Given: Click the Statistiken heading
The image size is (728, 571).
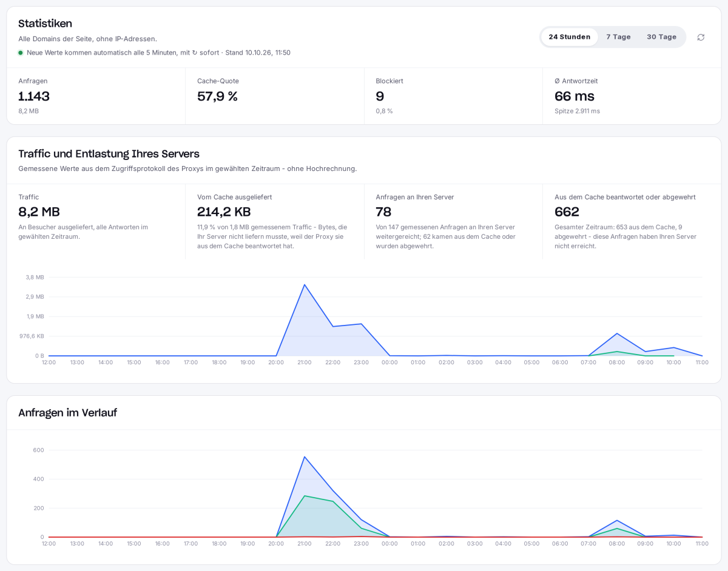Looking at the screenshot, I should tap(45, 24).
